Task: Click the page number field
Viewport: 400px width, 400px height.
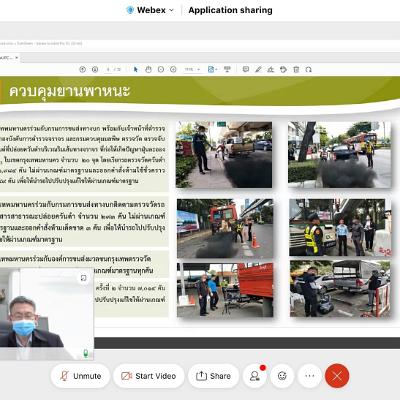Action: pos(108,69)
